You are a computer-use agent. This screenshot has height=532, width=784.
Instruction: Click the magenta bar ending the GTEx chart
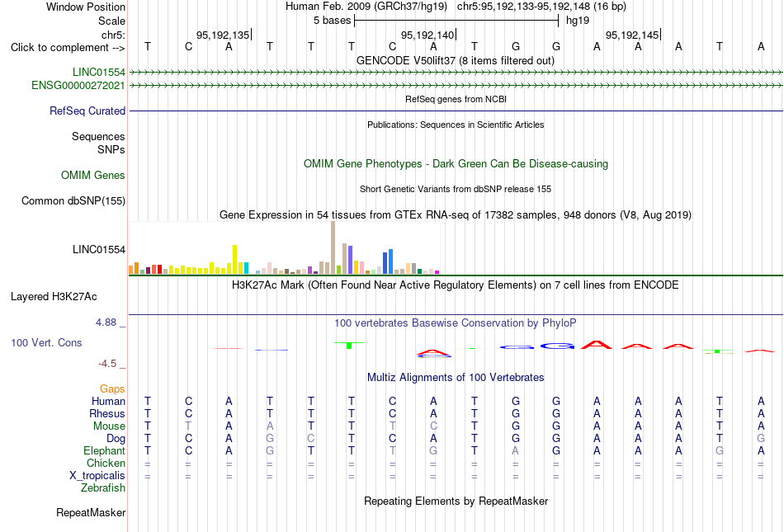[x=437, y=272]
